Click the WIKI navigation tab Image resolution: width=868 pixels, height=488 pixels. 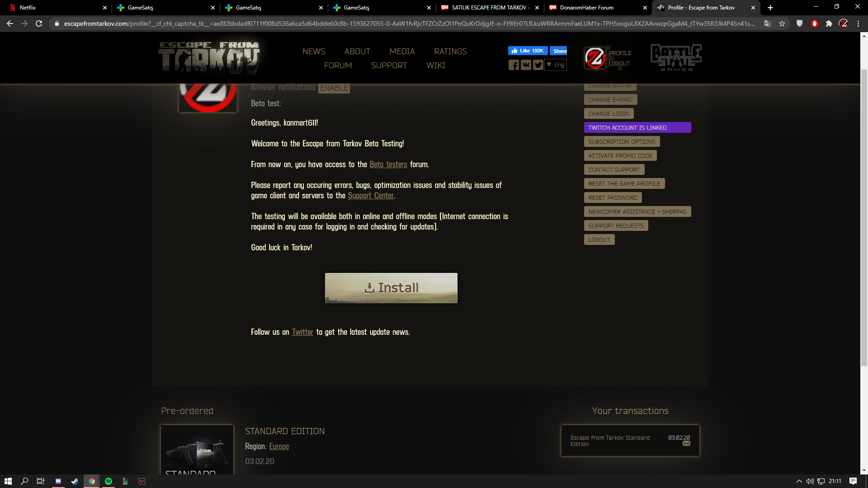coord(436,65)
